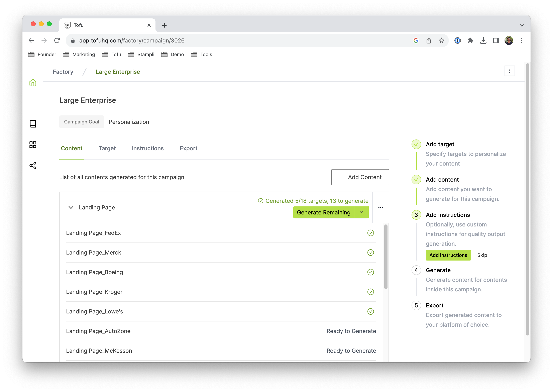Open Landing Page horizontal ellipsis menu
The height and width of the screenshot is (392, 553).
click(x=380, y=207)
